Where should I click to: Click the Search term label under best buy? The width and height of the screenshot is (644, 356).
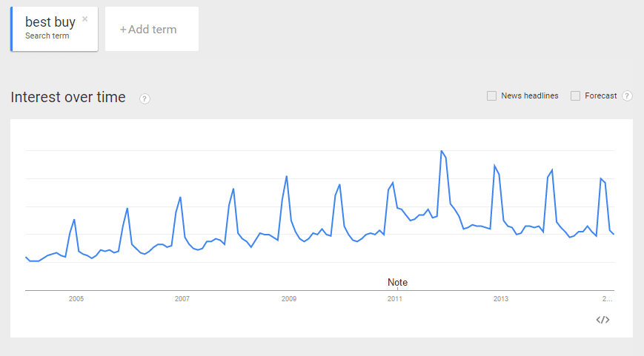47,36
